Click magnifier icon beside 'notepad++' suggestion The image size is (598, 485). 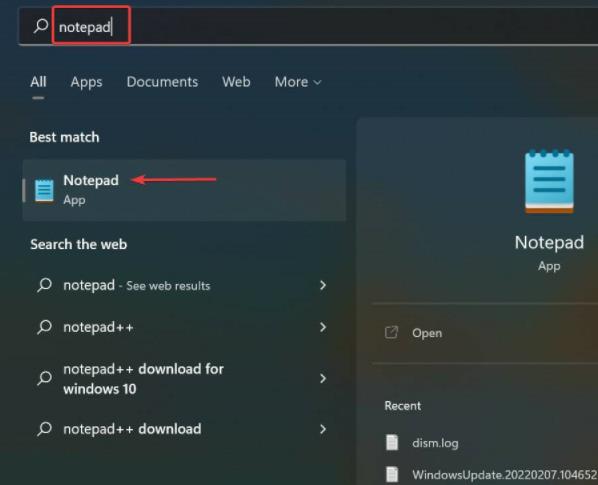[45, 327]
